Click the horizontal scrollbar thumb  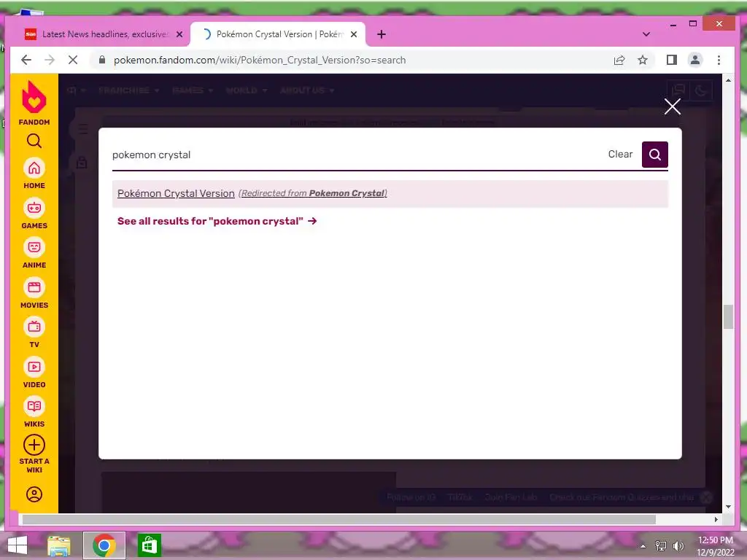click(338, 519)
